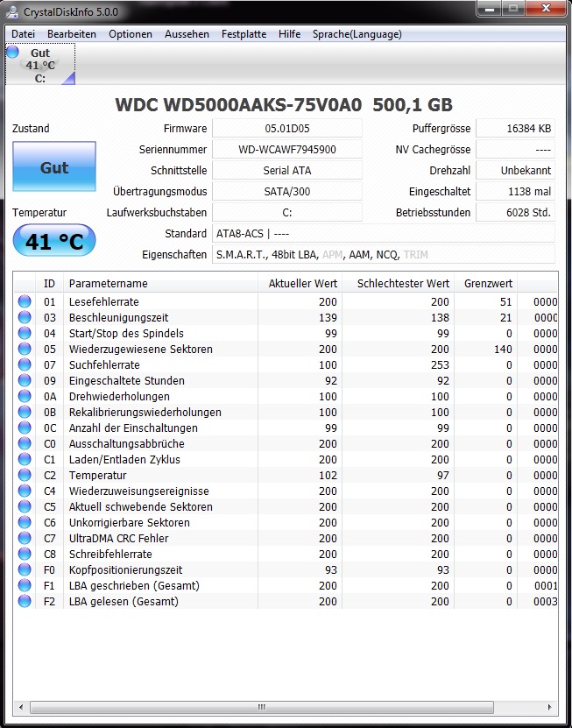Click the Parametername column header
572x728 pixels.
(x=160, y=283)
